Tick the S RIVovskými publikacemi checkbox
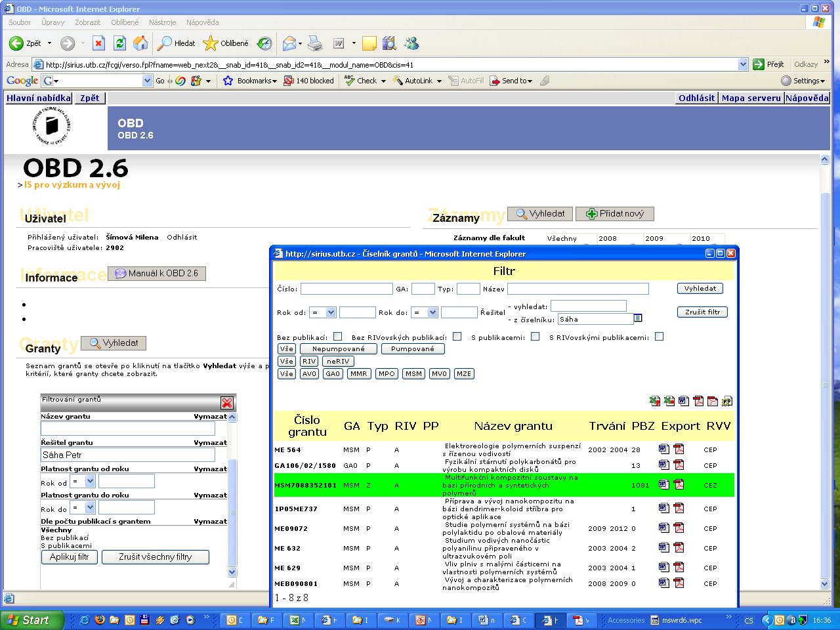 659,337
